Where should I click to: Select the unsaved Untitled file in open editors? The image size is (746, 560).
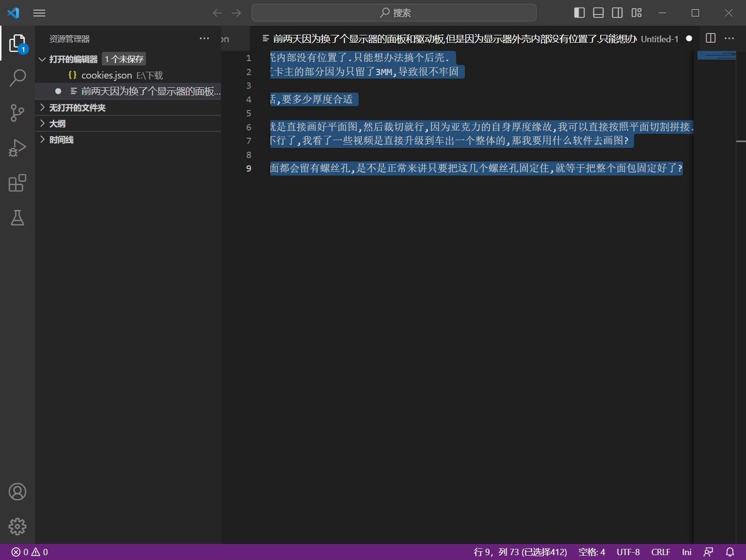128,91
